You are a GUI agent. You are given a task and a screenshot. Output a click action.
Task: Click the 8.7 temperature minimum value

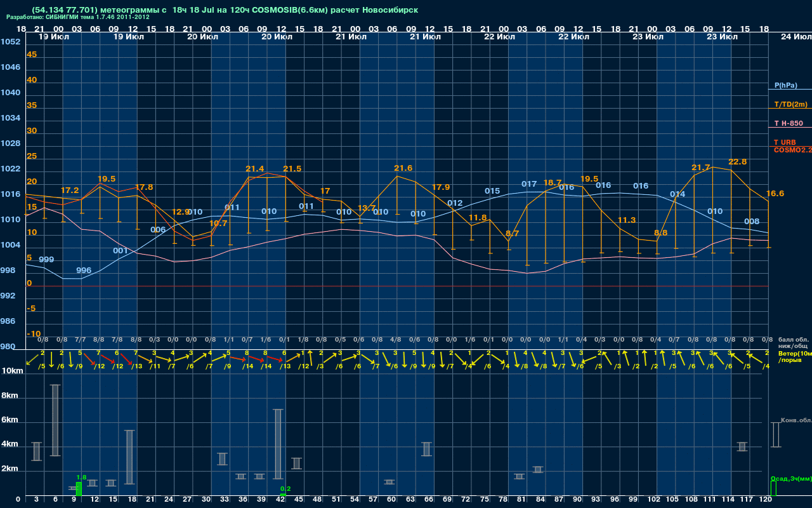(513, 234)
